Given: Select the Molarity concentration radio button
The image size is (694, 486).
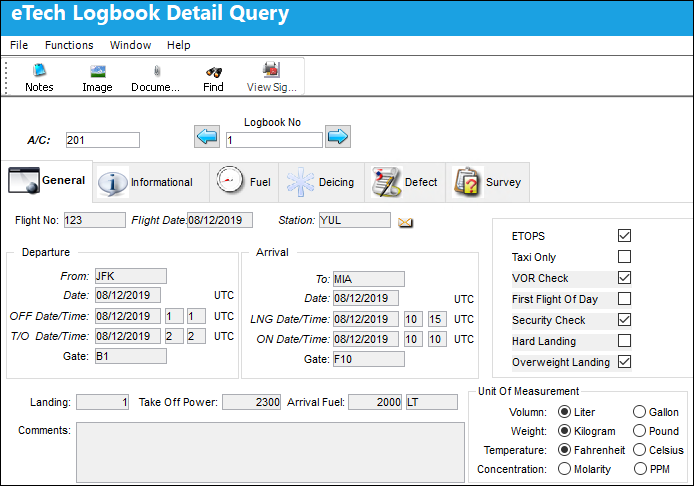Looking at the screenshot, I should click(x=564, y=469).
